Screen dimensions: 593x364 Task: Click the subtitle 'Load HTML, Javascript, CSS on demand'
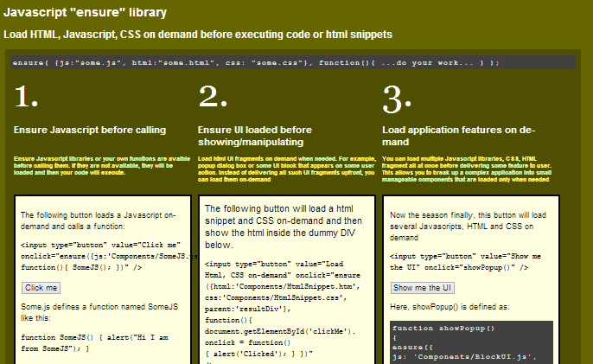(198, 35)
